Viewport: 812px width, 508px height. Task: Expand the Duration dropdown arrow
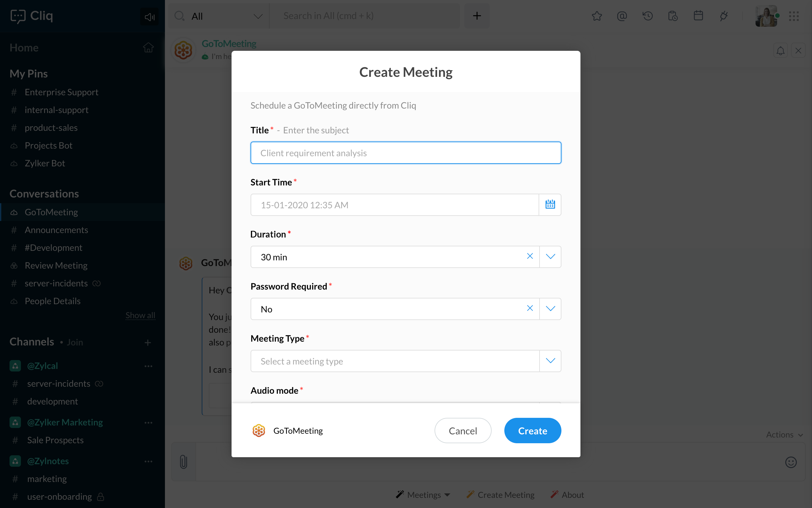pyautogui.click(x=550, y=257)
